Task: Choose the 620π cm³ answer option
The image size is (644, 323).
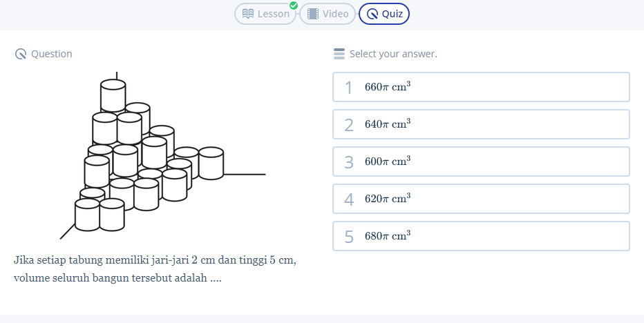Action: click(481, 199)
